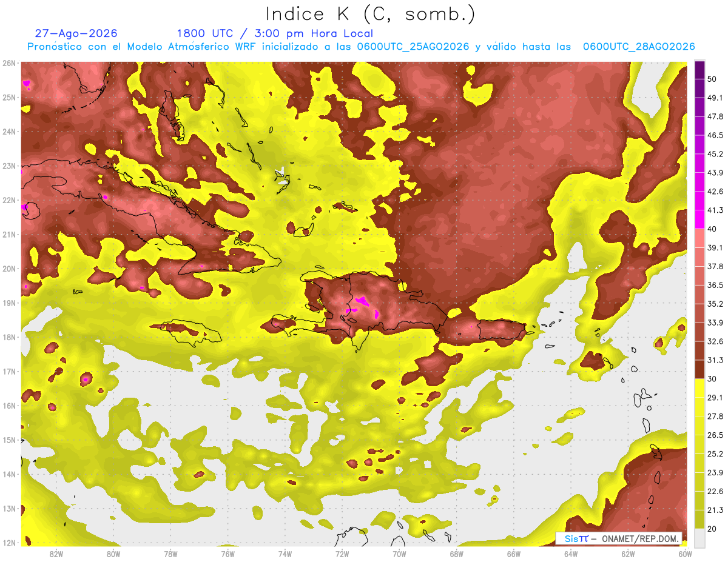Click the '18N' latitude label
Viewport: 728px width, 562px height.
tap(9, 337)
